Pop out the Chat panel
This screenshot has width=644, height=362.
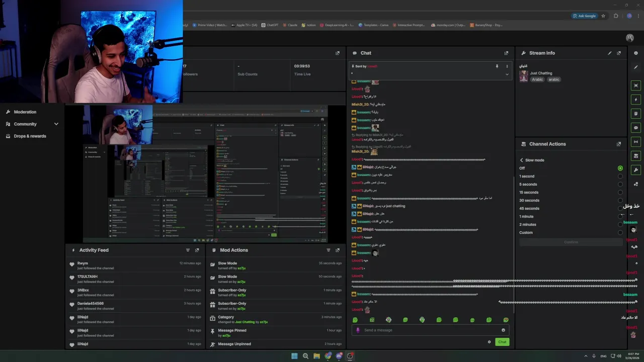(x=506, y=53)
